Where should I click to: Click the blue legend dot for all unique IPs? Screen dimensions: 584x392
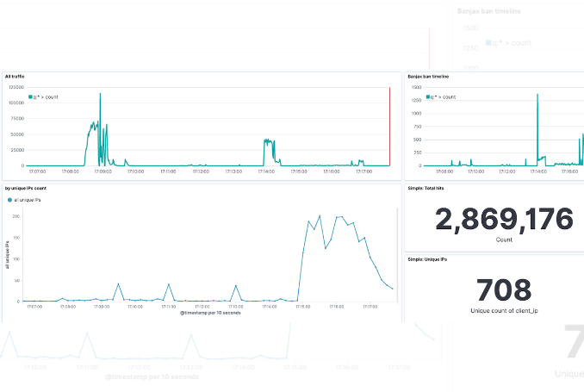pos(9,200)
